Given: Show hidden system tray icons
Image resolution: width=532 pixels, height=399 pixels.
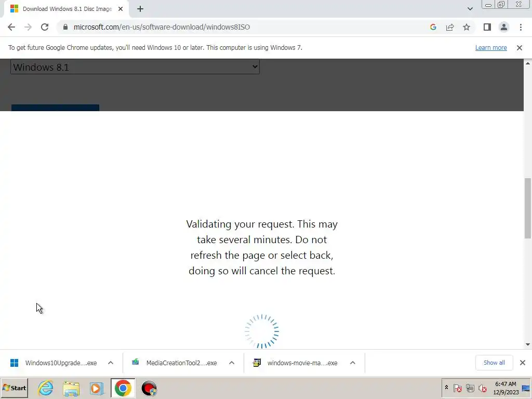Looking at the screenshot, I should point(446,388).
